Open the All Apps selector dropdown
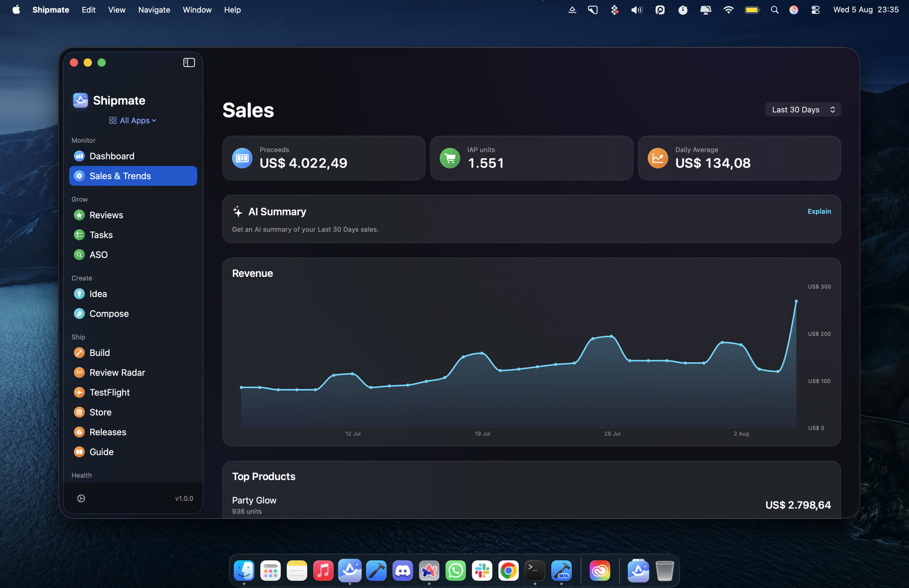 click(x=133, y=120)
